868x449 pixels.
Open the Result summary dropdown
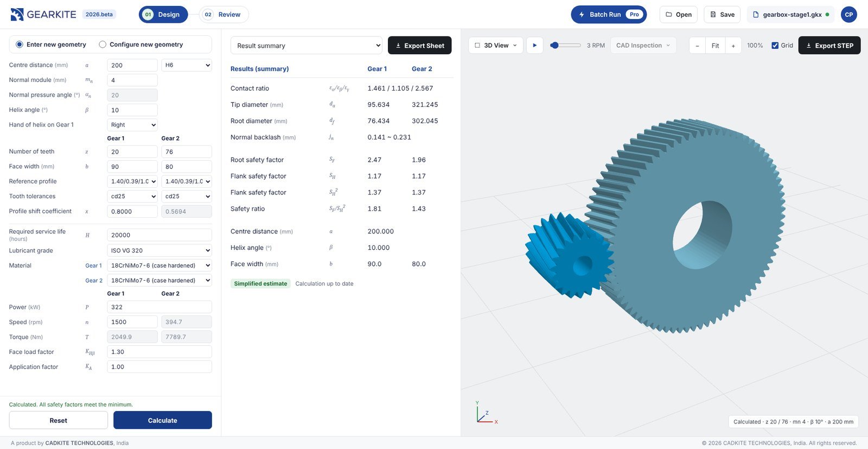307,46
